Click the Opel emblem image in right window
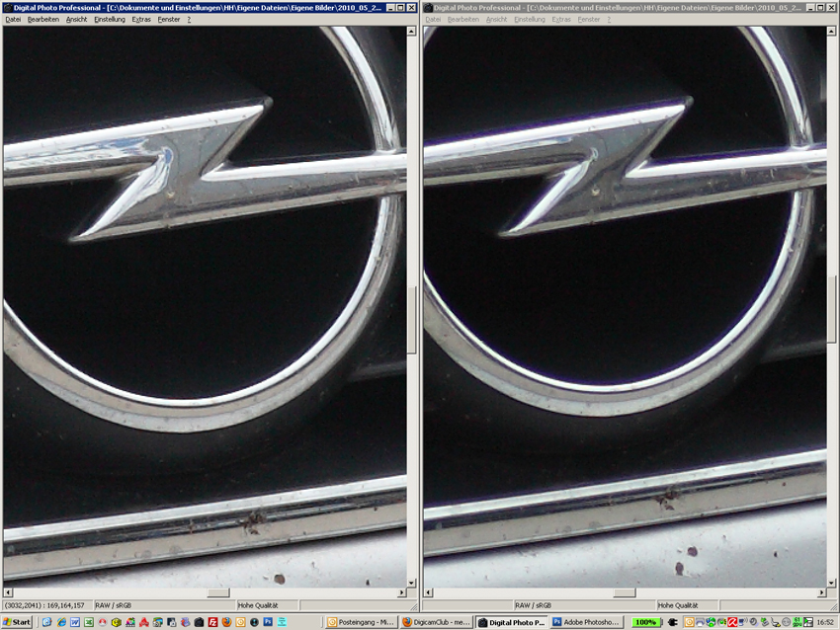The height and width of the screenshot is (630, 840). tap(625, 307)
